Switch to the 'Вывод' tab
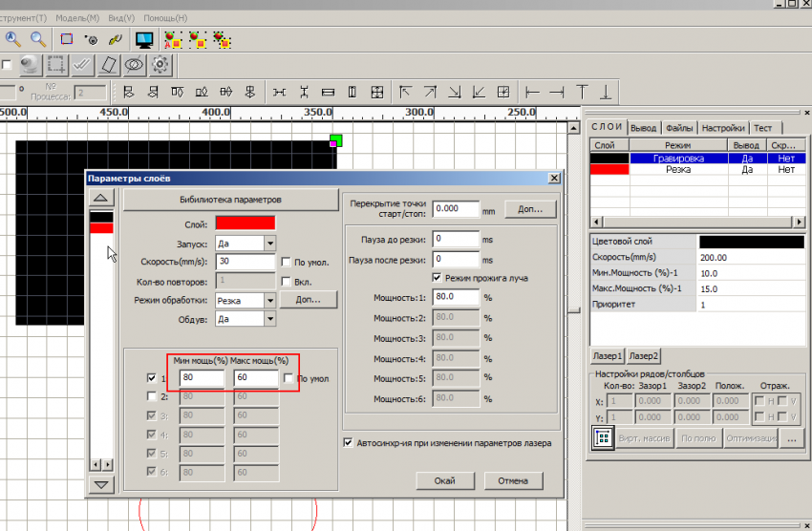This screenshot has width=812, height=531. (643, 127)
